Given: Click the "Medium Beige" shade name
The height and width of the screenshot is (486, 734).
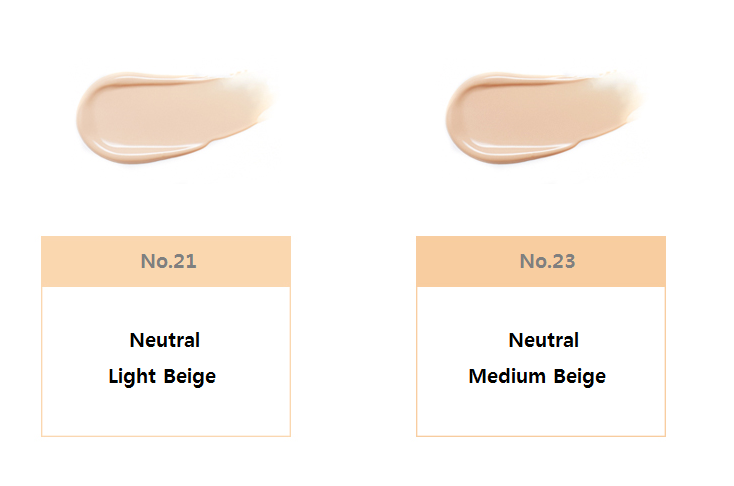Looking at the screenshot, I should [537, 376].
